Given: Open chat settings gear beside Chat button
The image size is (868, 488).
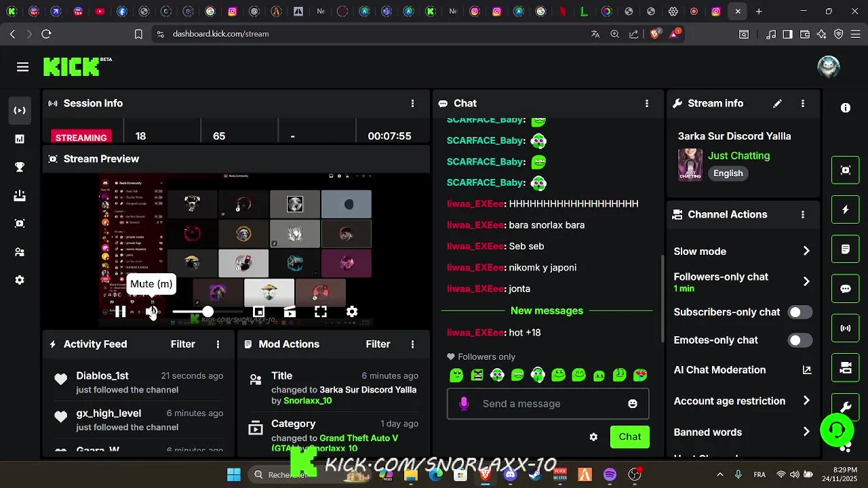Looking at the screenshot, I should click(593, 437).
